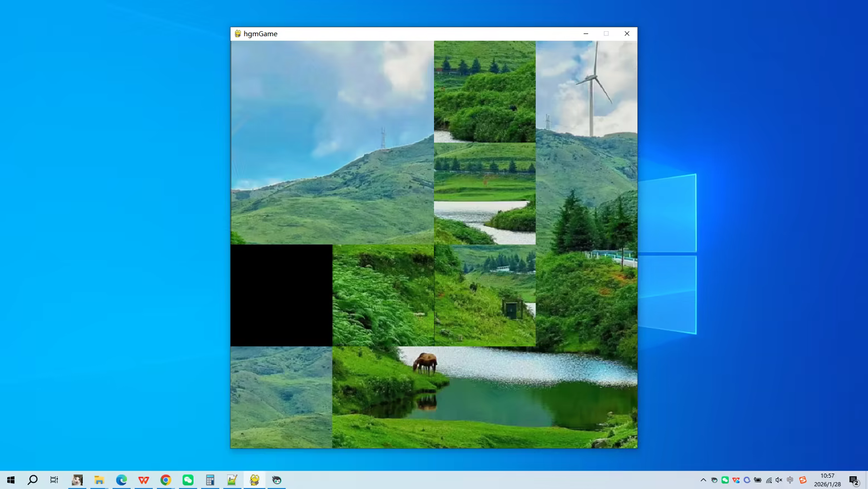Open taskbar search magnifier
This screenshot has width=868, height=489.
pos(32,480)
